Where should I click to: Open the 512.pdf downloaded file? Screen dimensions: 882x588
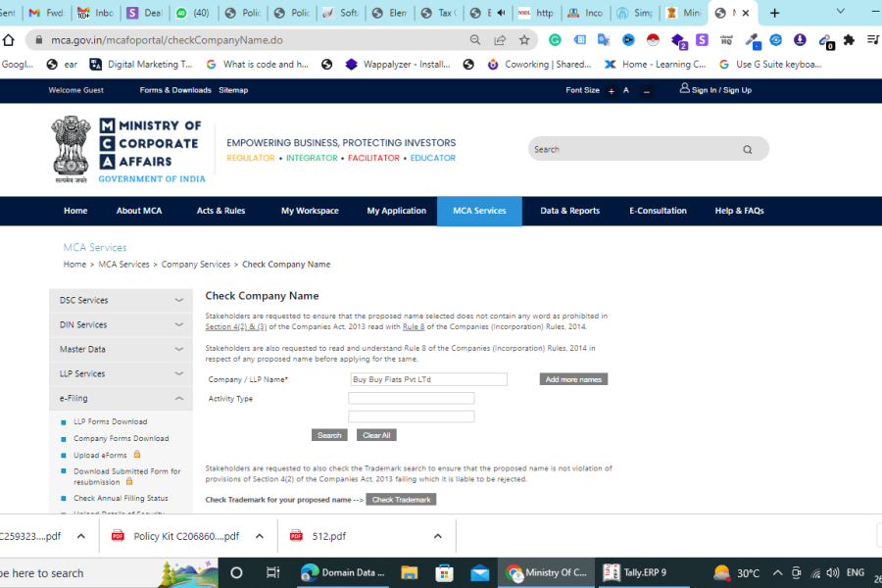tap(329, 536)
